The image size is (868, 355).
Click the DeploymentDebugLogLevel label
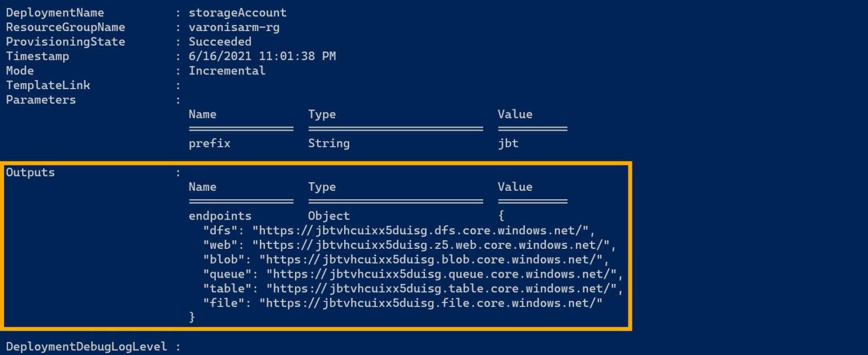click(86, 346)
